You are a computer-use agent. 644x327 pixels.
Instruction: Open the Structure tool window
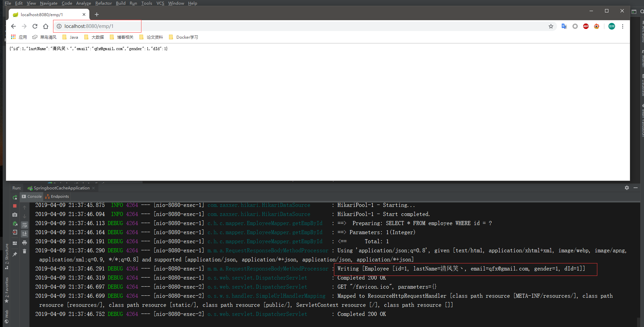(x=6, y=257)
